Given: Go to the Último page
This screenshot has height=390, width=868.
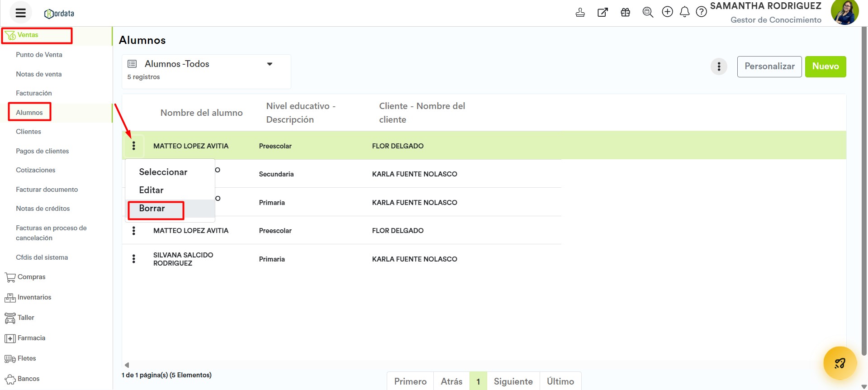Looking at the screenshot, I should coord(560,381).
